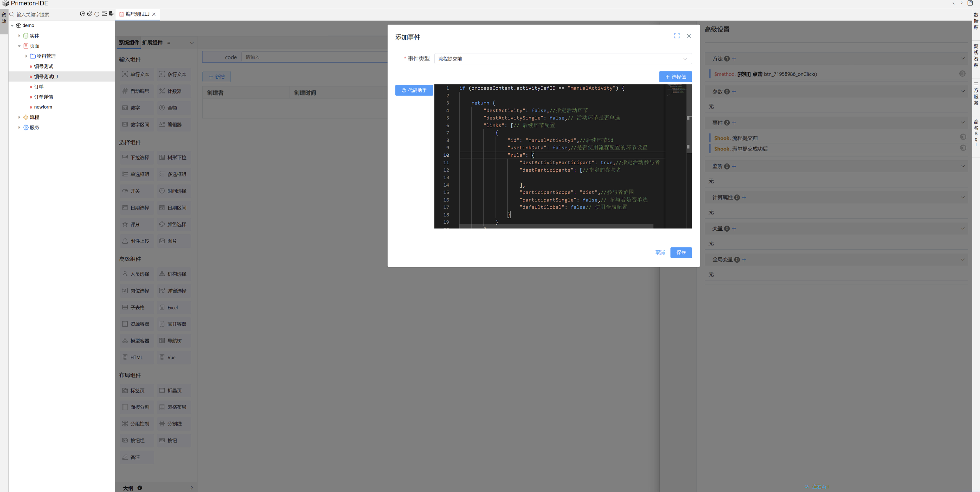Viewport: 980px width, 492px height.
Task: Select the 编号测试LJ editor tab
Action: (x=137, y=14)
